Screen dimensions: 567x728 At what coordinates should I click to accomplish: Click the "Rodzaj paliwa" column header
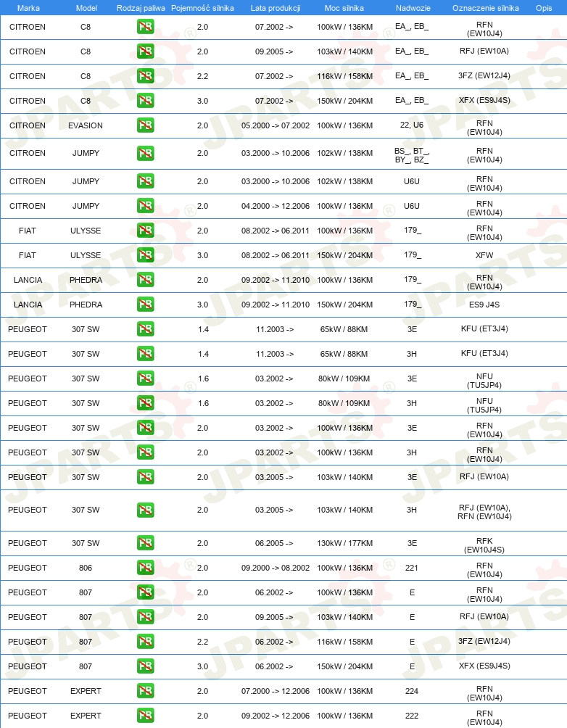pyautogui.click(x=141, y=8)
